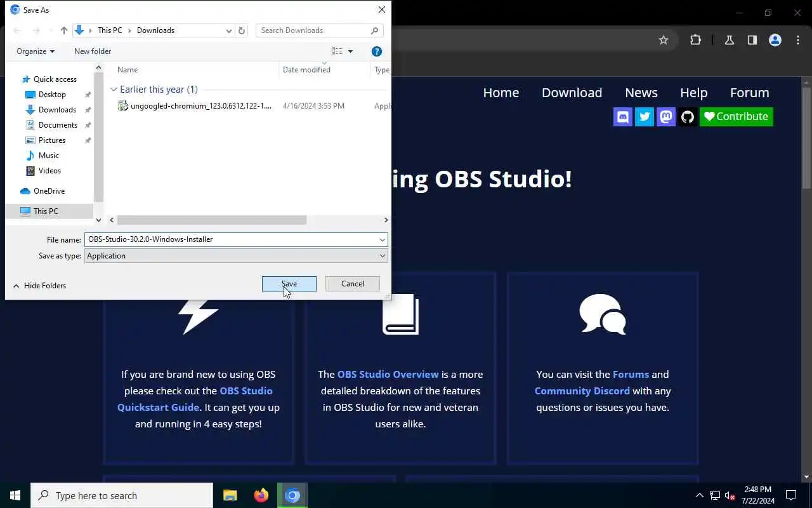Collapse the Hide Folders section
This screenshot has width=812, height=508.
39,286
